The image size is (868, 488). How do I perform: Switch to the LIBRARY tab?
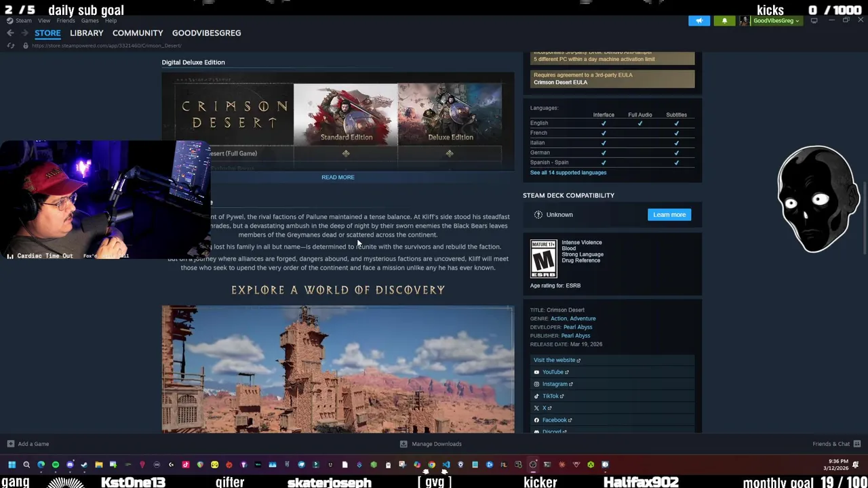point(87,33)
